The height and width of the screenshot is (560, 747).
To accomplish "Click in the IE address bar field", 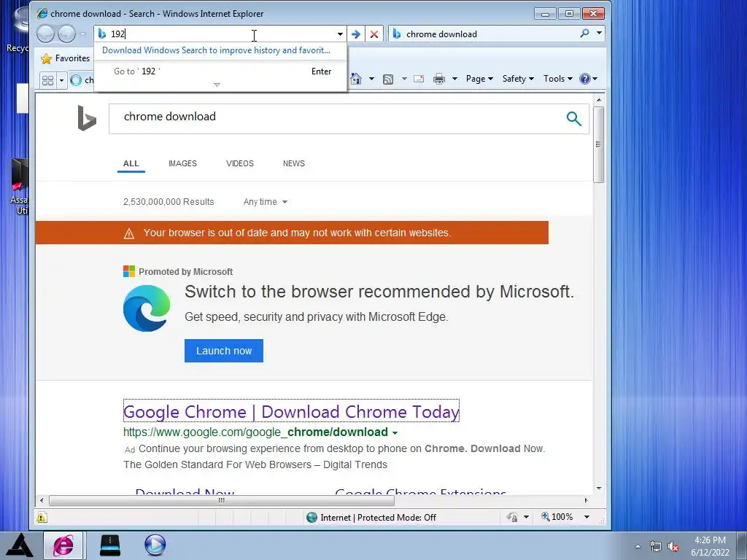I will pyautogui.click(x=222, y=34).
